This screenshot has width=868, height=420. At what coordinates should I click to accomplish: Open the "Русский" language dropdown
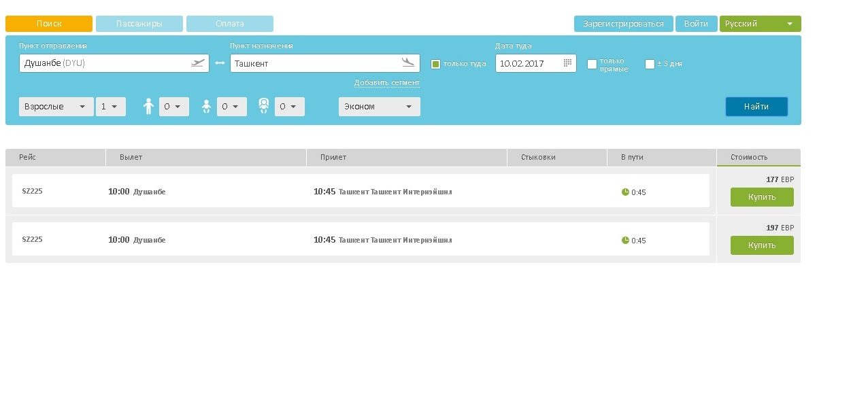[759, 24]
